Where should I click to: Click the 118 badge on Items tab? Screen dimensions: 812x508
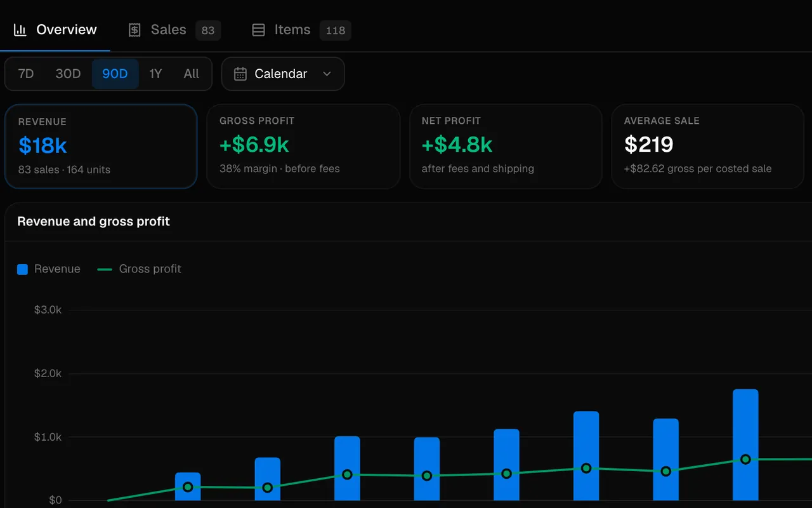tap(335, 30)
